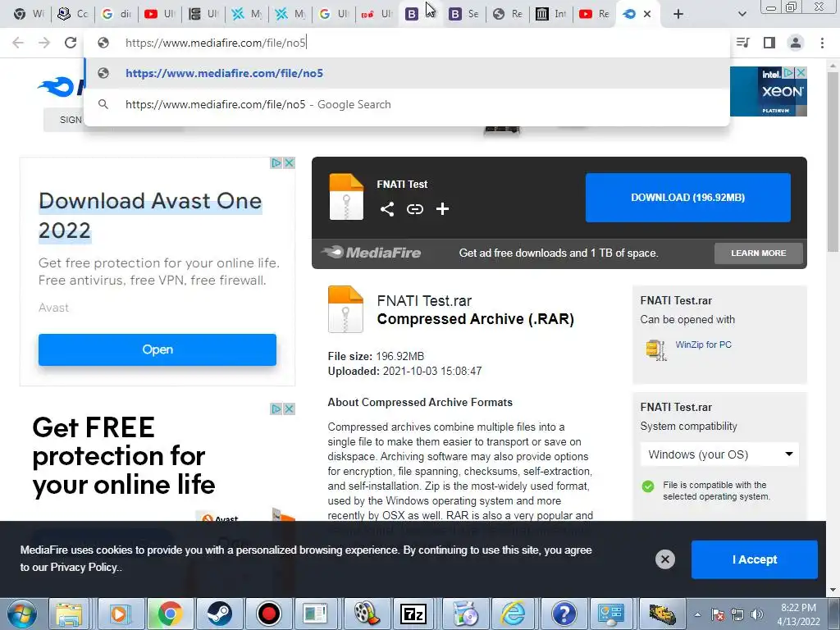This screenshot has height=630, width=840.
Task: Dismiss the cookie notice with X icon
Action: tap(664, 559)
